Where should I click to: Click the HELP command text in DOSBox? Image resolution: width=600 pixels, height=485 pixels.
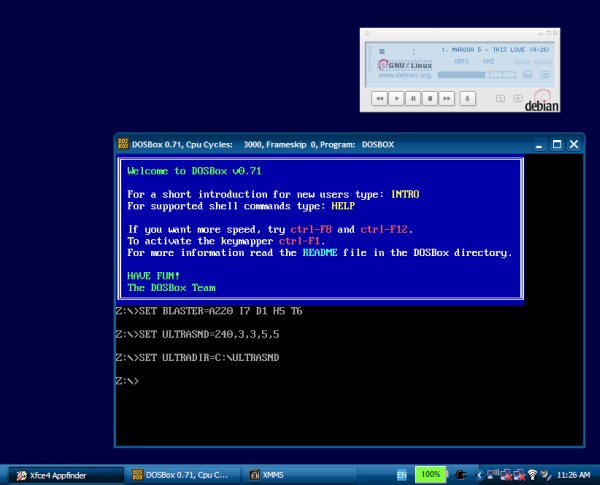(343, 206)
